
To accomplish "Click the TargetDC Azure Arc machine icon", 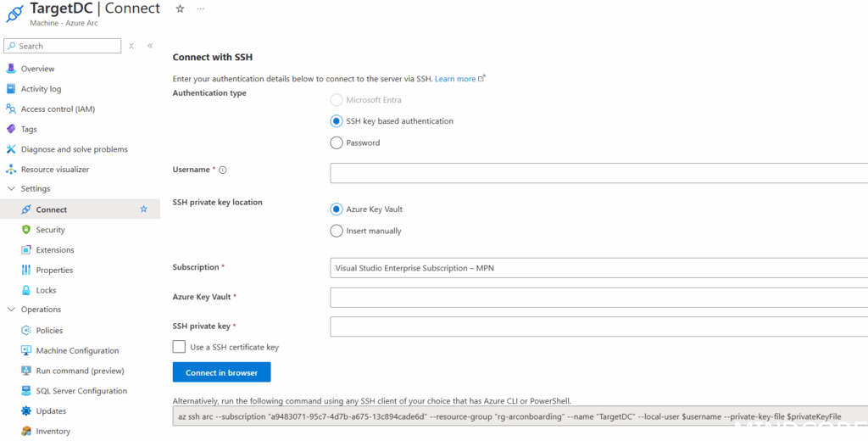I will click(14, 14).
